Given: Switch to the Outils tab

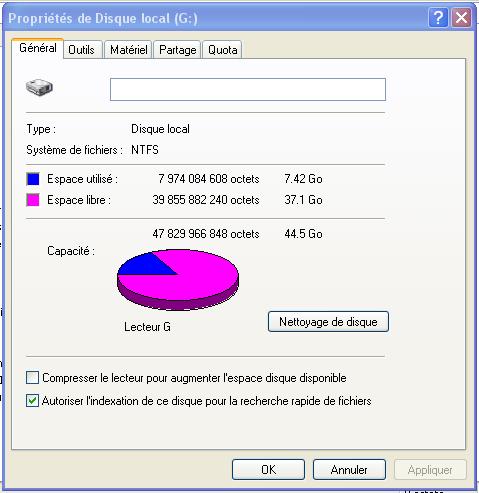Looking at the screenshot, I should pyautogui.click(x=82, y=50).
